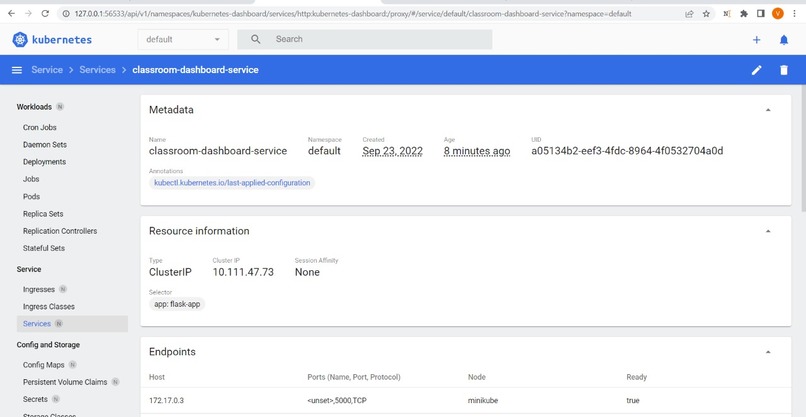Click the browser forward arrow

tap(28, 14)
